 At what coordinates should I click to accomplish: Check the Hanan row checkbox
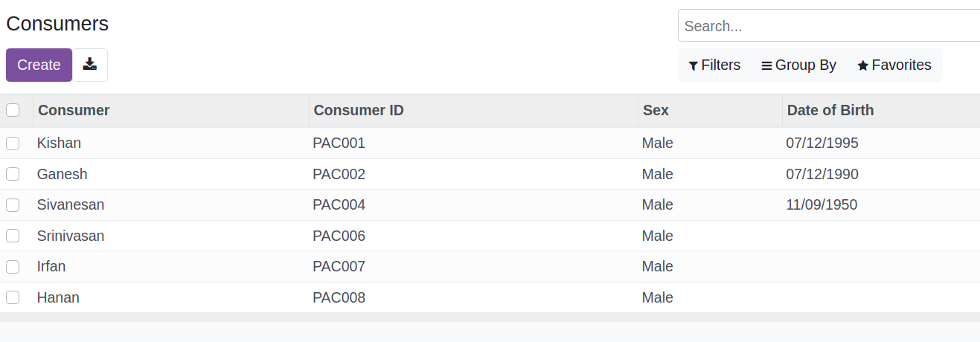(x=13, y=297)
